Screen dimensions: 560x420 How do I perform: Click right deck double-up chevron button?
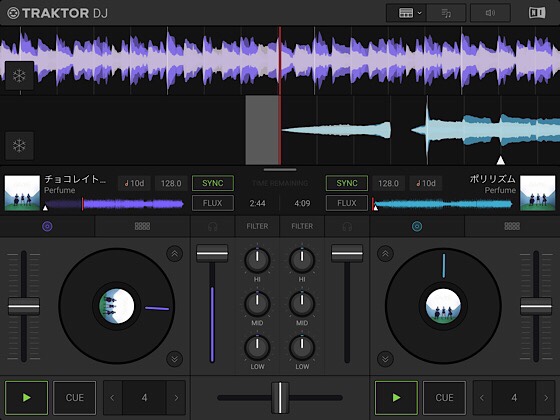point(385,254)
